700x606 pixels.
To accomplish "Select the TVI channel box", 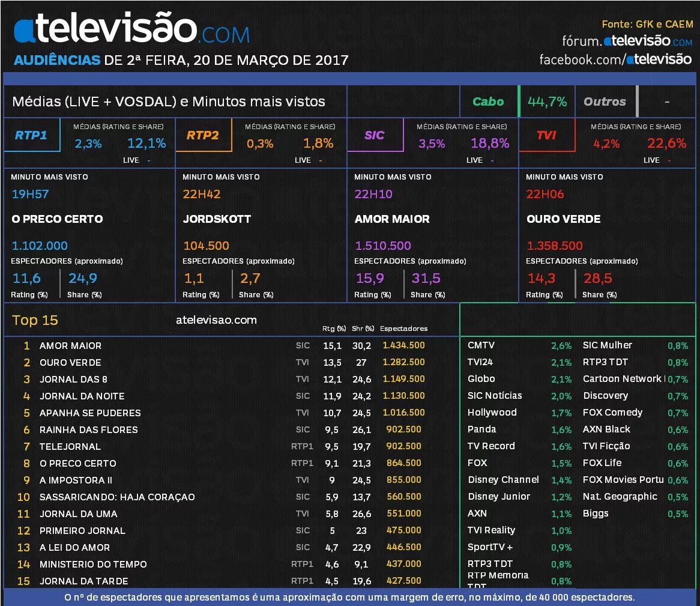I will tap(547, 135).
